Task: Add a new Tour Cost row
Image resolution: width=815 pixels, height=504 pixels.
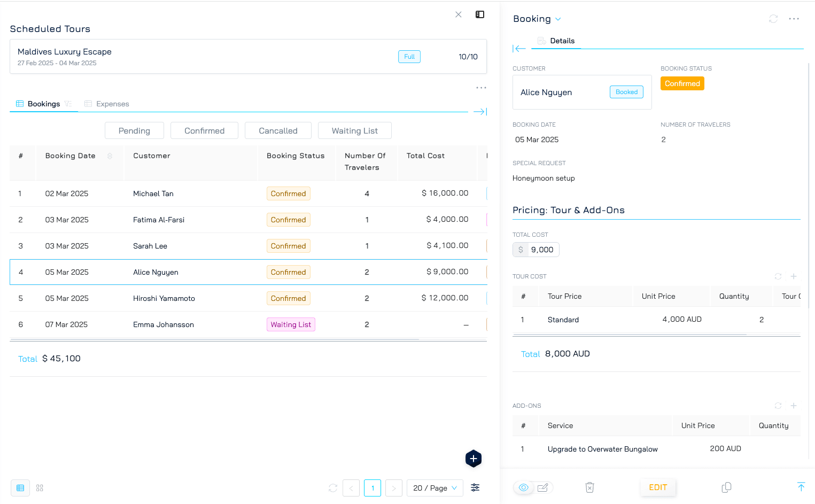Action: click(x=794, y=276)
